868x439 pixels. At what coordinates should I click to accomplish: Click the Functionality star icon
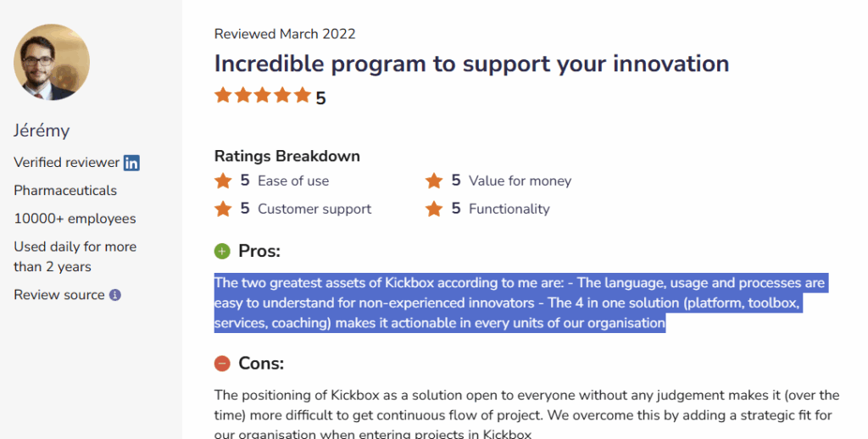[434, 208]
